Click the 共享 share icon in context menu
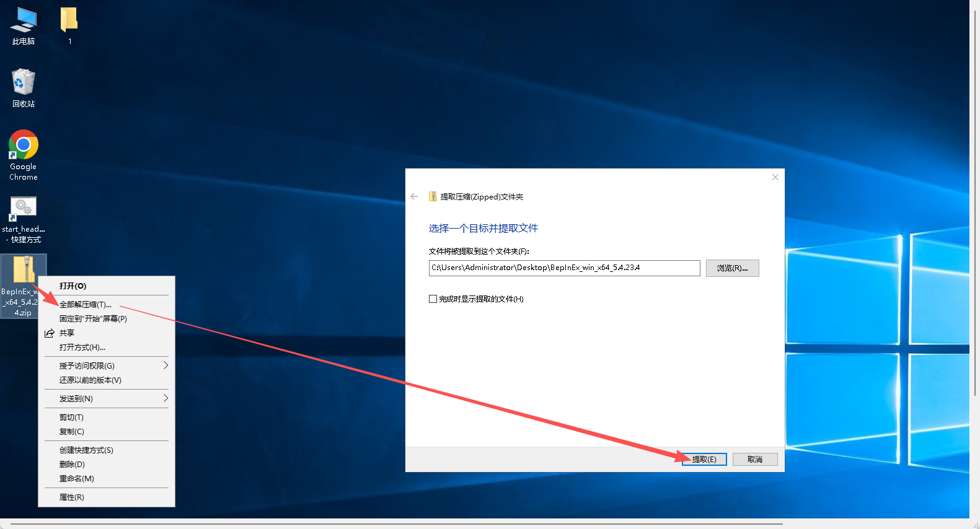The height and width of the screenshot is (529, 980). [50, 333]
